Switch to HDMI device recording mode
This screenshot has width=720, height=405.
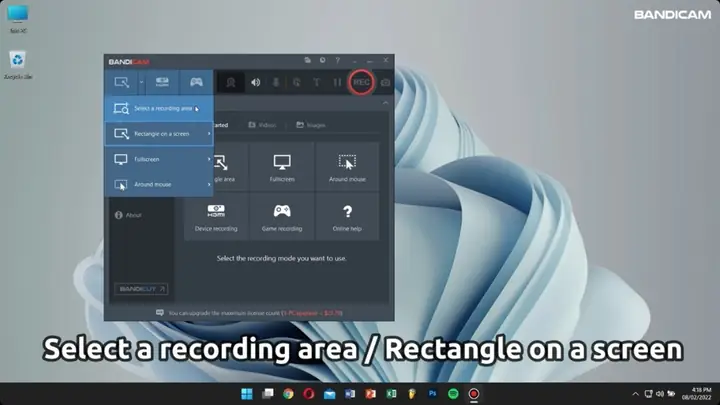tap(162, 82)
